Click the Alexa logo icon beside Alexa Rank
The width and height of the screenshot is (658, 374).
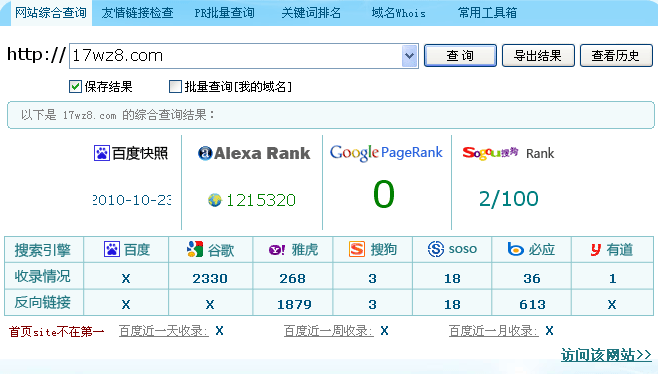(205, 153)
